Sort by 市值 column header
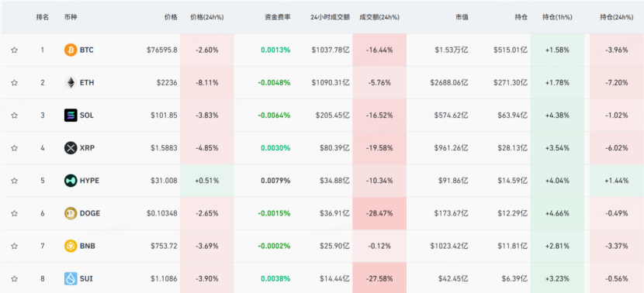The image size is (644, 293). 462,17
